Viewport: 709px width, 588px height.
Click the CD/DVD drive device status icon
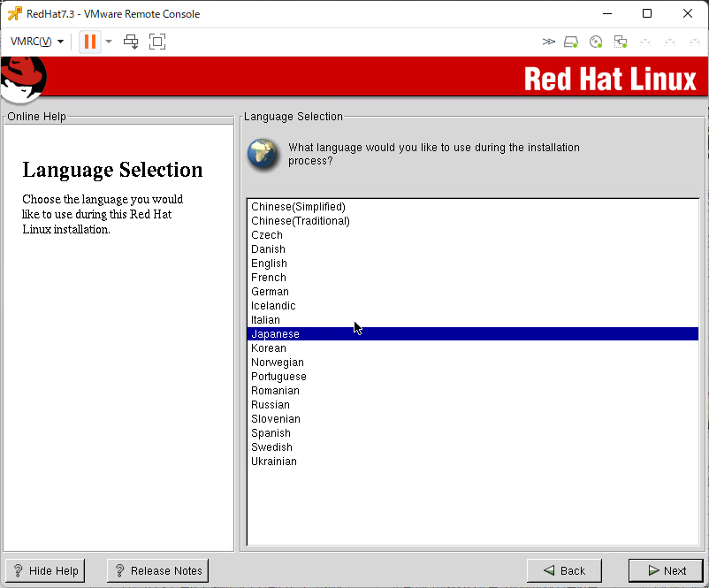596,42
